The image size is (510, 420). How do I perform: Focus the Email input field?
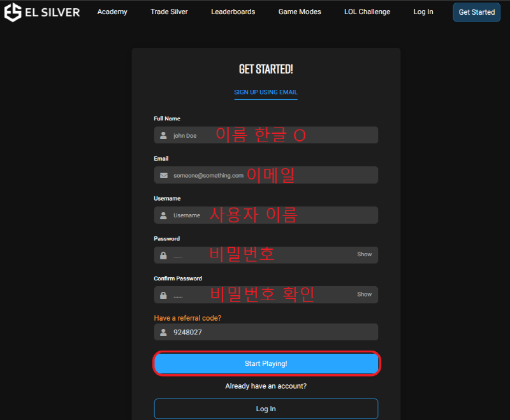point(266,175)
